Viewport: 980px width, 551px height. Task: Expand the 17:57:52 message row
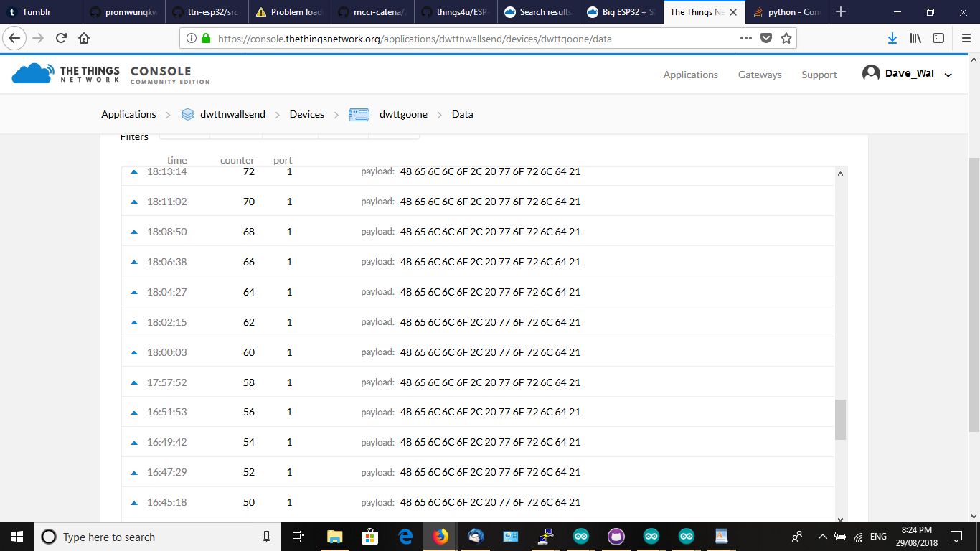(133, 383)
